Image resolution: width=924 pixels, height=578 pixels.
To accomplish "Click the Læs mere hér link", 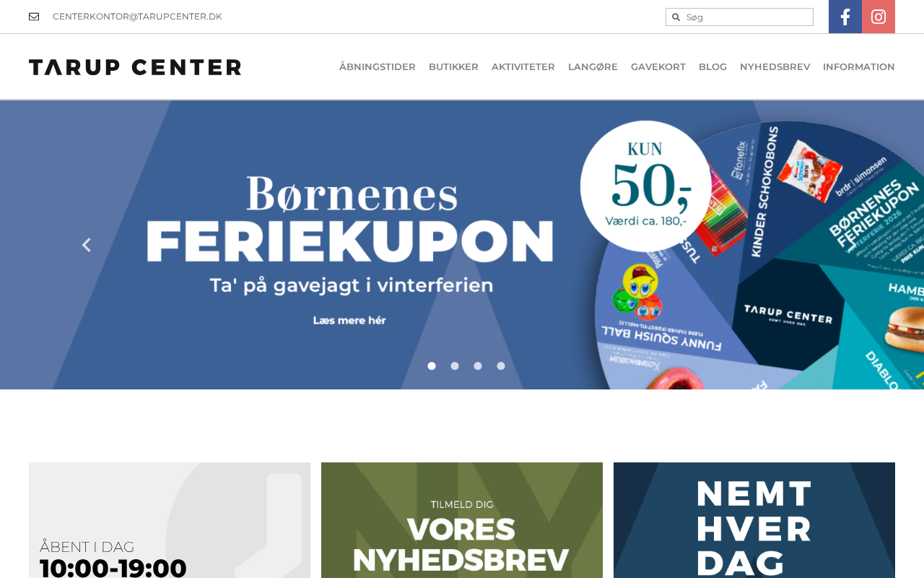I will pos(349,320).
